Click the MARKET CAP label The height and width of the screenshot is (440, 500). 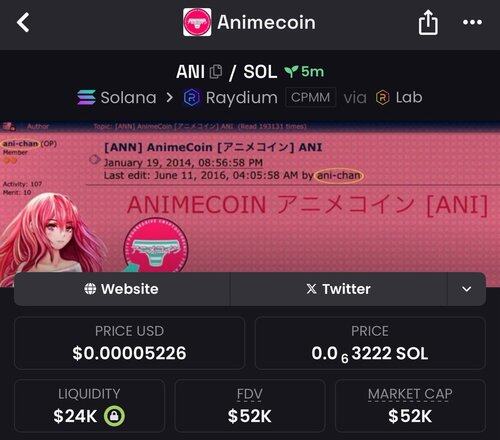[410, 394]
